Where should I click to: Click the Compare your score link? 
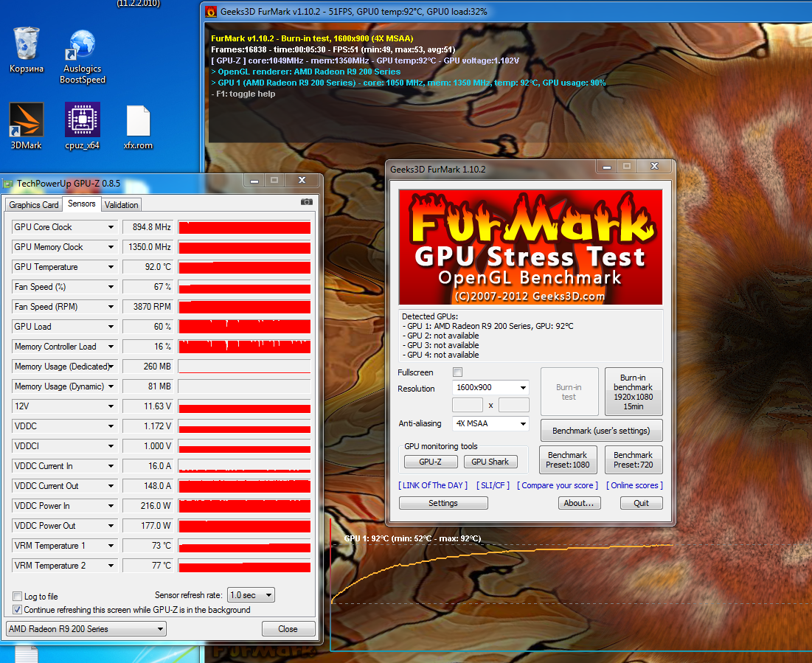click(x=558, y=485)
